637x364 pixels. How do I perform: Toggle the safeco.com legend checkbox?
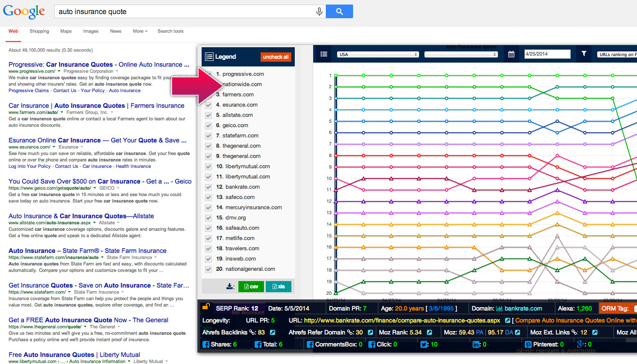tap(208, 197)
